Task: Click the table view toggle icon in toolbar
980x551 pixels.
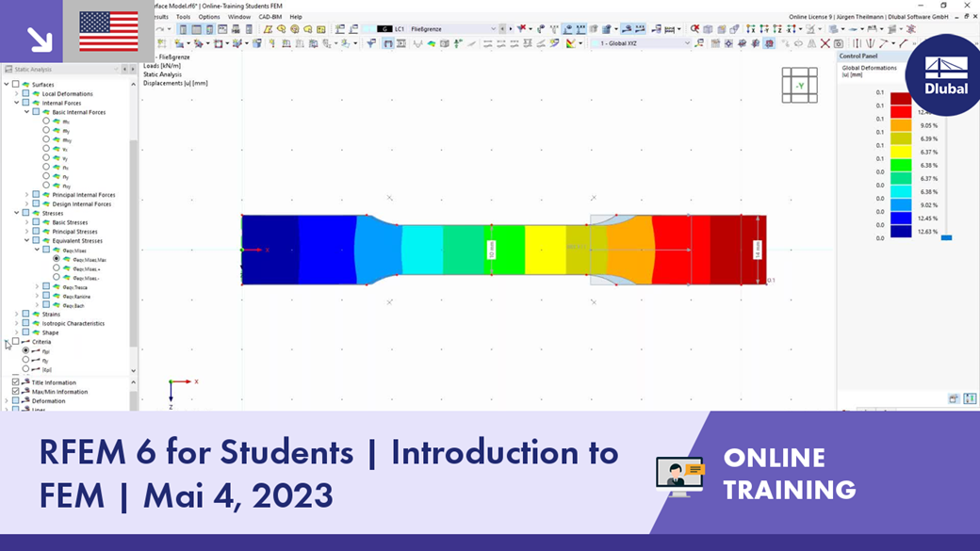Action: 196,29
